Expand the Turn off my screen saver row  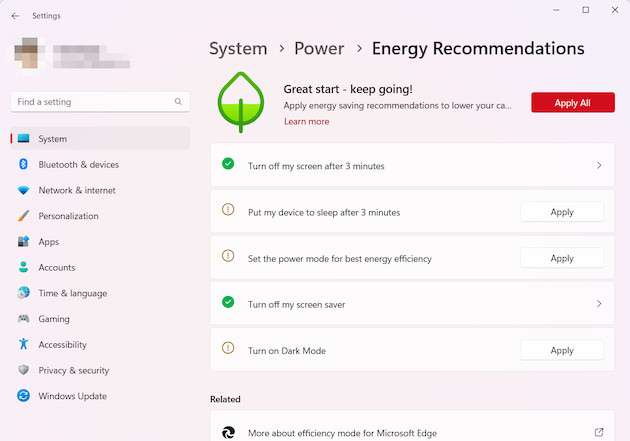pos(599,304)
